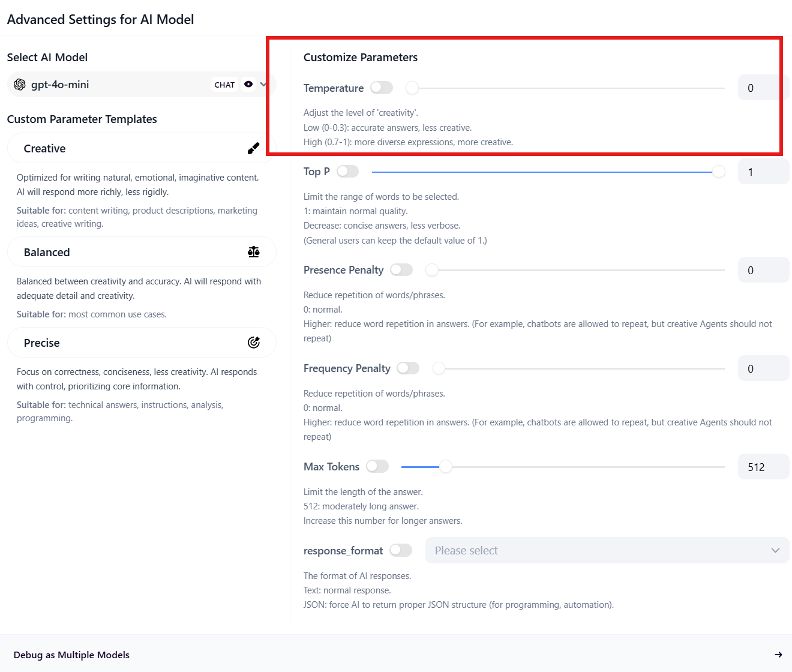
Task: Click text 'Suitable for: most common use cases.'
Action: [x=92, y=314]
